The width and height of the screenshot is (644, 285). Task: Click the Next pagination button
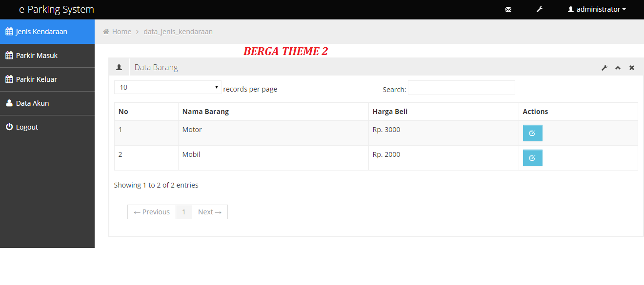coord(210,212)
